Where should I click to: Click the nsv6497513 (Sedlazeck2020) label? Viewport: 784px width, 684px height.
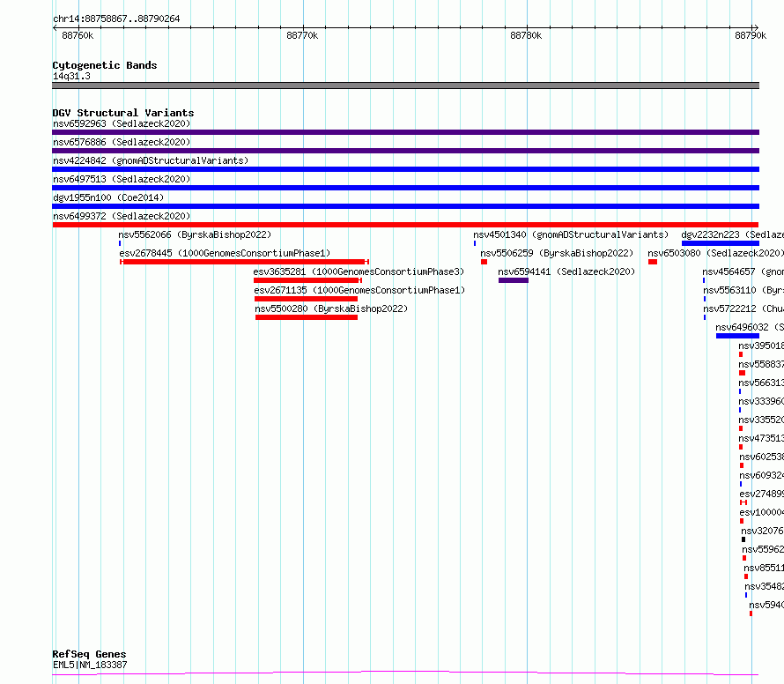122,179
